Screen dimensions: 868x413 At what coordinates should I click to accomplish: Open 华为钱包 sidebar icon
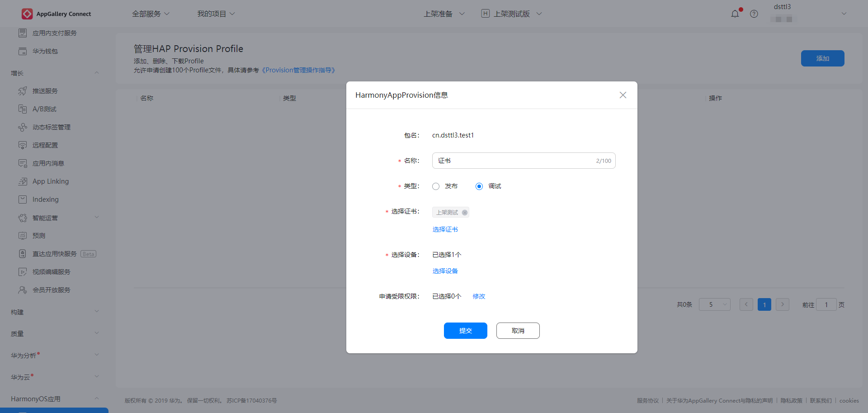(23, 51)
